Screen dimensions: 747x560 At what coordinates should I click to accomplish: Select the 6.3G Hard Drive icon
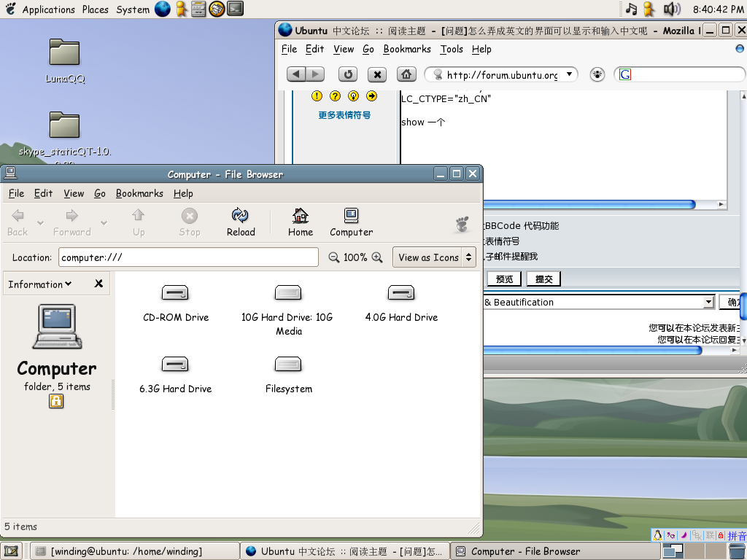(175, 375)
